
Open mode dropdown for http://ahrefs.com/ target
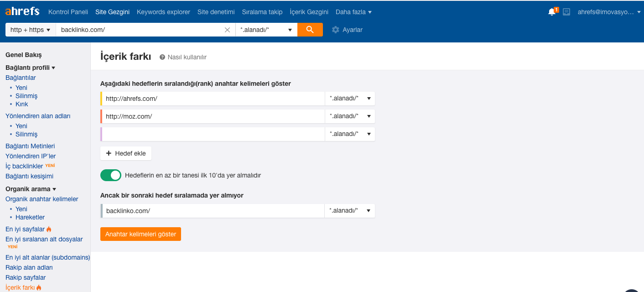click(350, 99)
